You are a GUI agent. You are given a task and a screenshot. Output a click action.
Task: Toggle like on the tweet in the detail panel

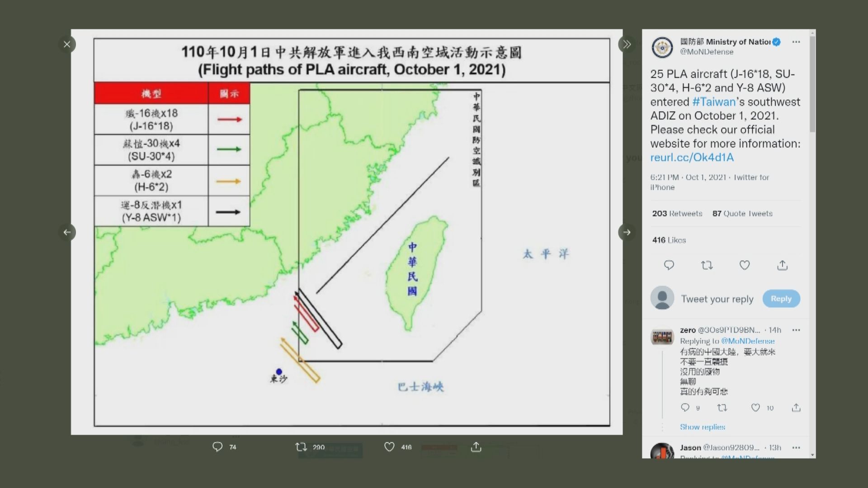(x=744, y=265)
